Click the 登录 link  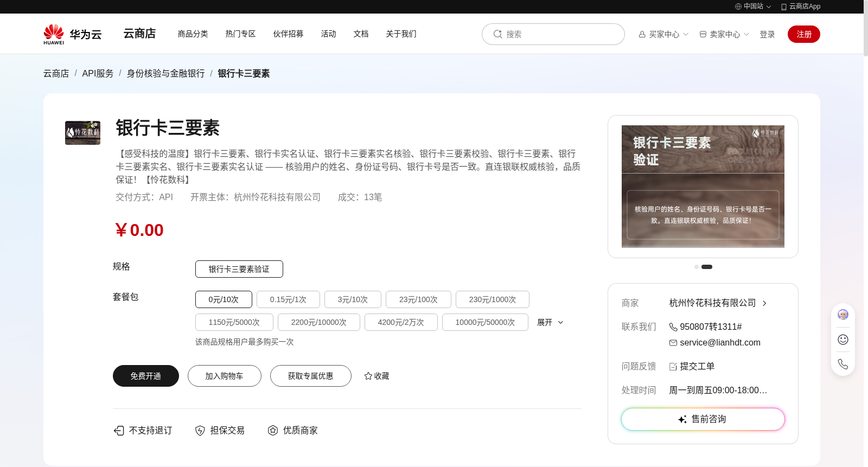(x=767, y=34)
